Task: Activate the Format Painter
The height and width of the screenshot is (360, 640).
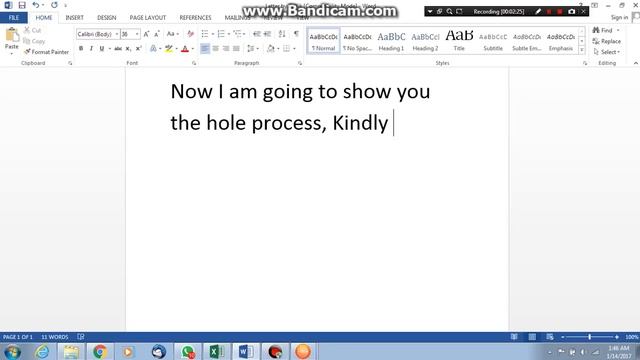Action: point(46,52)
